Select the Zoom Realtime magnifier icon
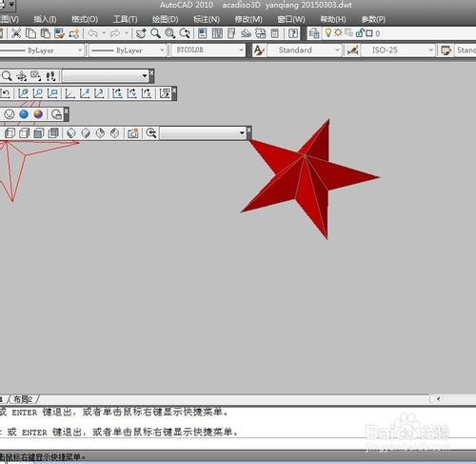 tap(155, 33)
